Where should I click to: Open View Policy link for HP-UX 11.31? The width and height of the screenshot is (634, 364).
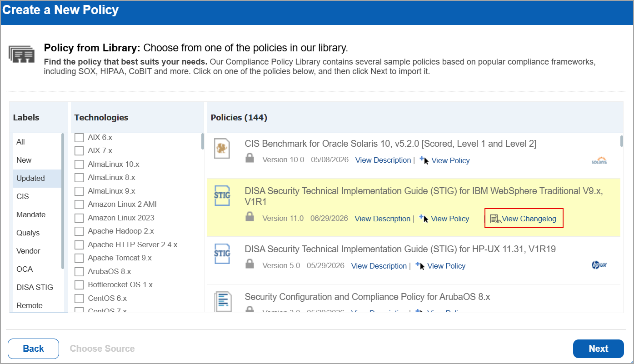(x=446, y=266)
